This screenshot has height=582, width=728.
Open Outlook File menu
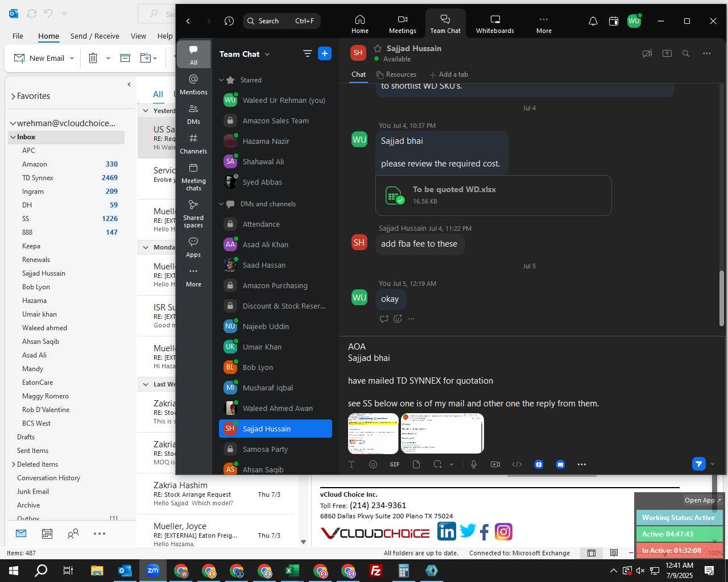pos(18,36)
